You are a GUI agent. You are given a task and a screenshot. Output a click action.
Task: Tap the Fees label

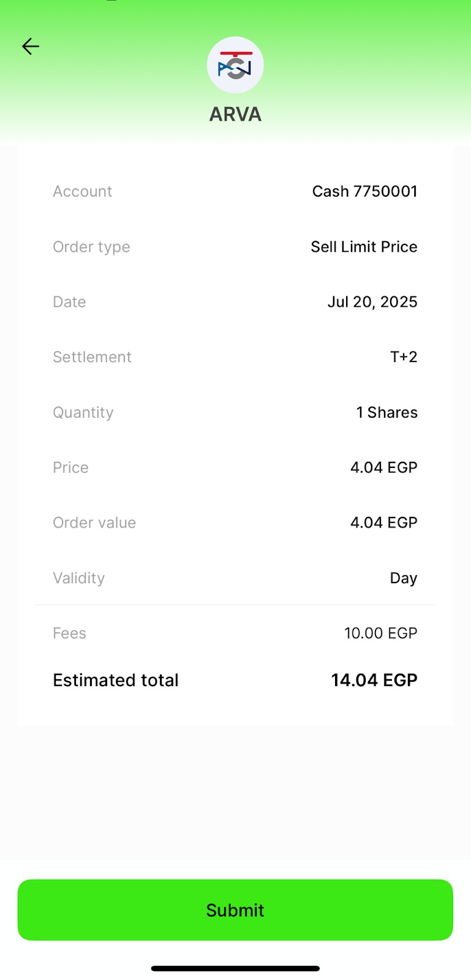pyautogui.click(x=69, y=633)
